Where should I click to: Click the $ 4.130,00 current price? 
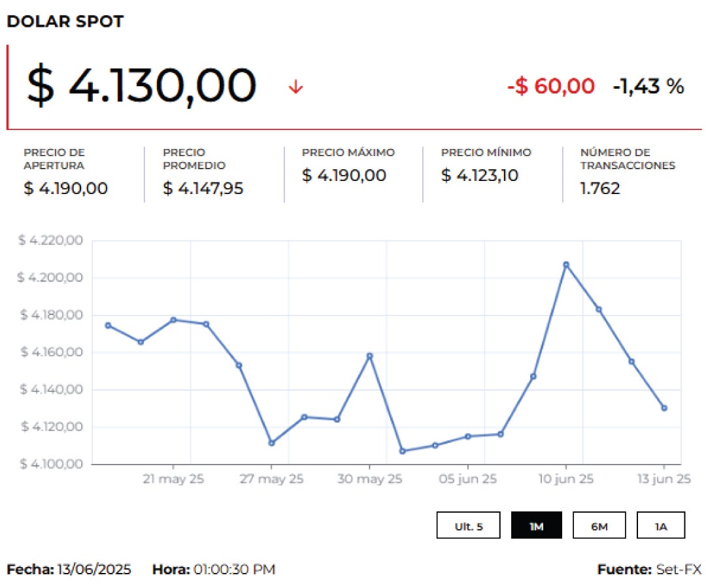[141, 86]
